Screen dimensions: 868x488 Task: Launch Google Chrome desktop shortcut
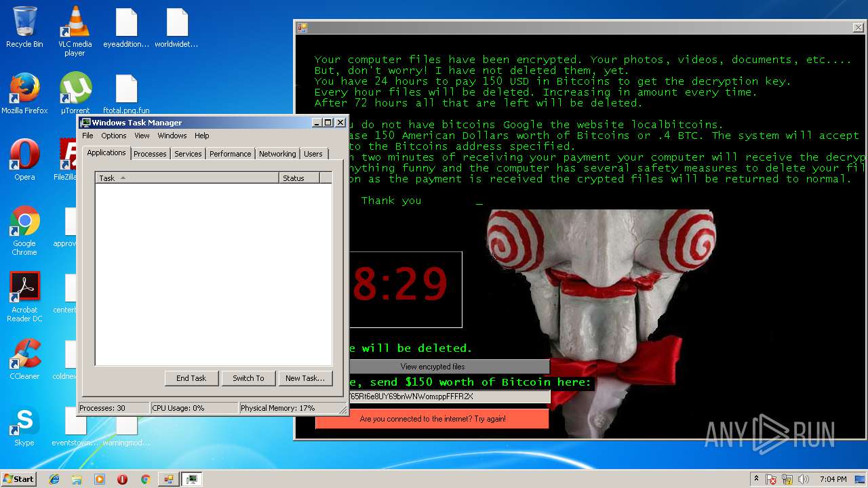(x=24, y=230)
